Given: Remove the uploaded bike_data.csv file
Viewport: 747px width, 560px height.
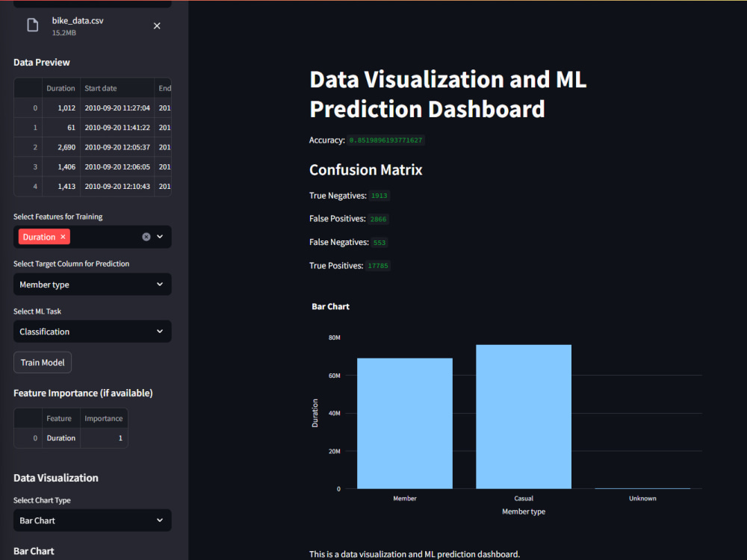Looking at the screenshot, I should 157,25.
